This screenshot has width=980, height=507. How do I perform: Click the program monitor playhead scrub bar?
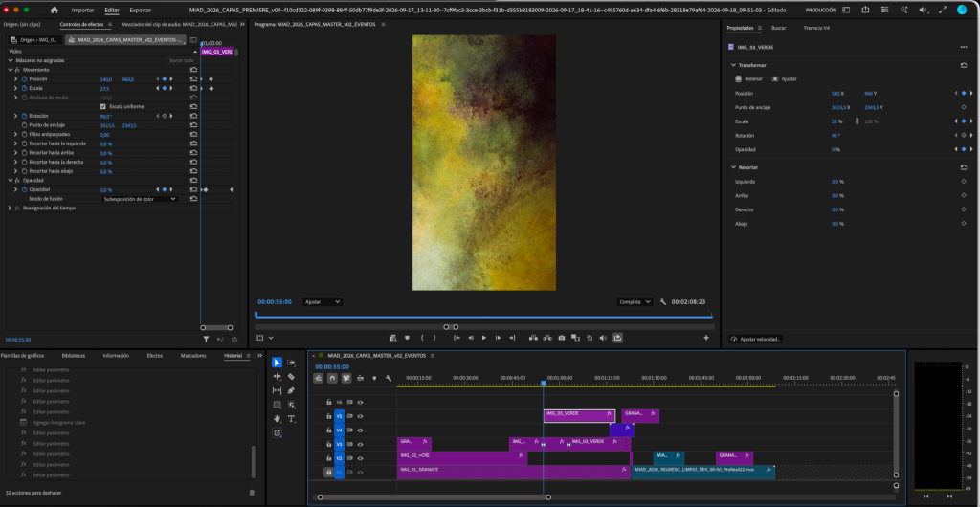pyautogui.click(x=483, y=316)
